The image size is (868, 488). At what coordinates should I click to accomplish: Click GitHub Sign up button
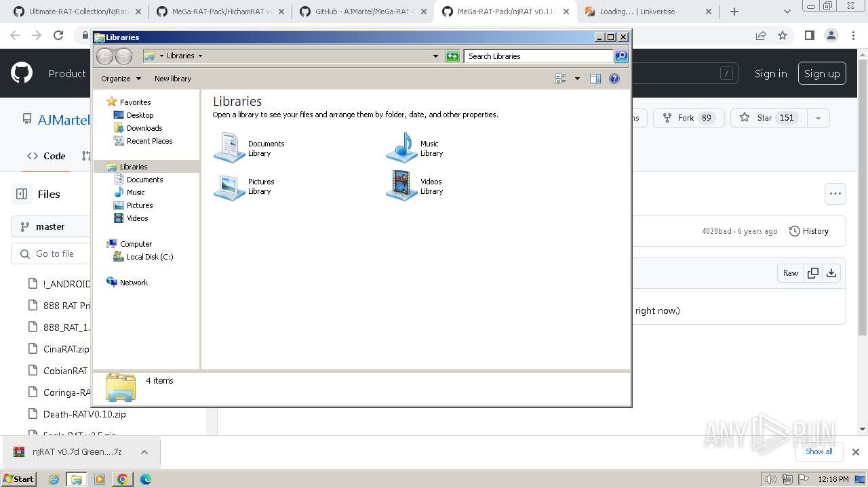pos(822,74)
